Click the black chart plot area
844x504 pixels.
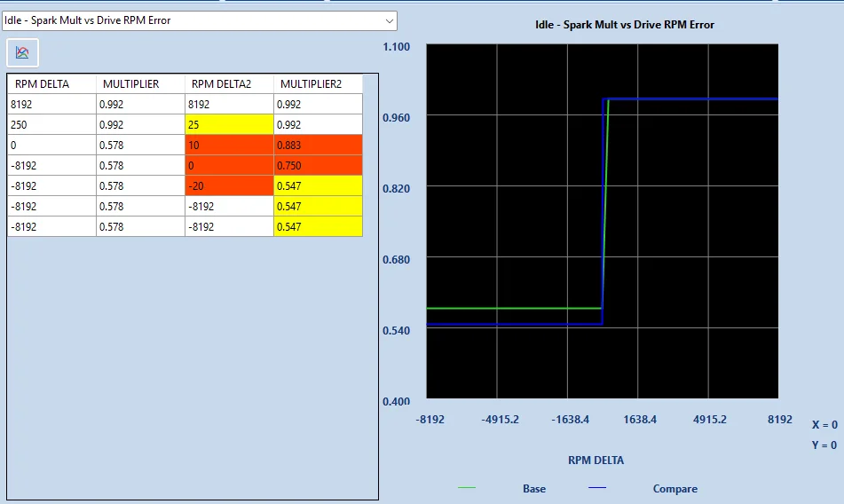(603, 221)
